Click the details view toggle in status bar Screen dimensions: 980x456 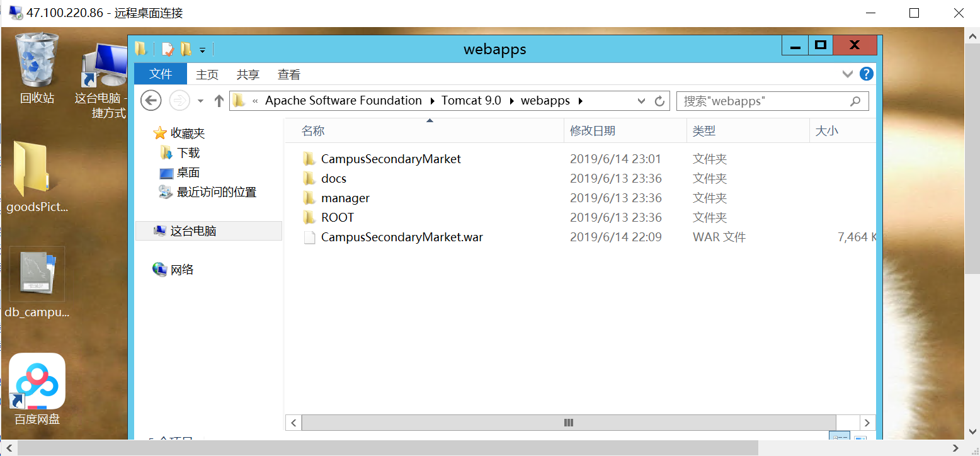[840, 437]
